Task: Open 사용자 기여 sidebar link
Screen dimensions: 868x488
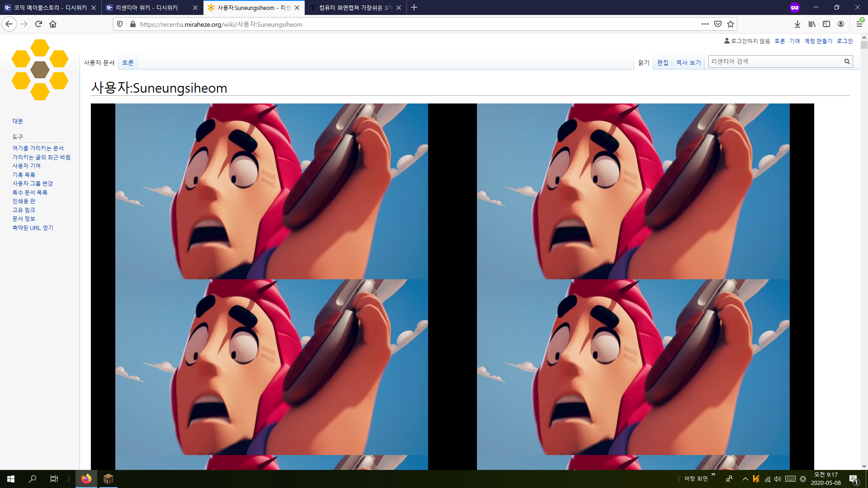Action: pos(26,166)
